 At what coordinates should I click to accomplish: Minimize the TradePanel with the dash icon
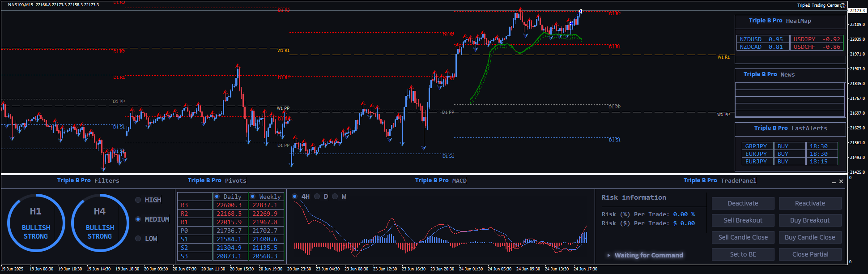pyautogui.click(x=834, y=182)
